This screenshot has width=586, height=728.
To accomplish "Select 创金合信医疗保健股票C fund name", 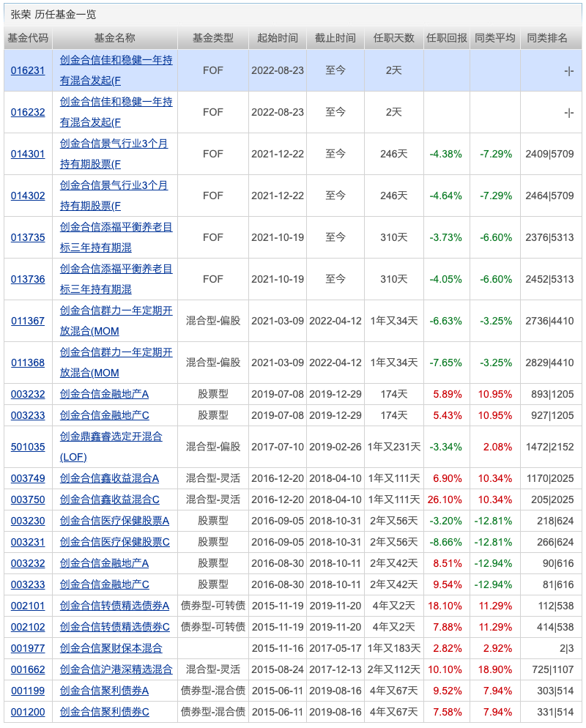I will [114, 542].
